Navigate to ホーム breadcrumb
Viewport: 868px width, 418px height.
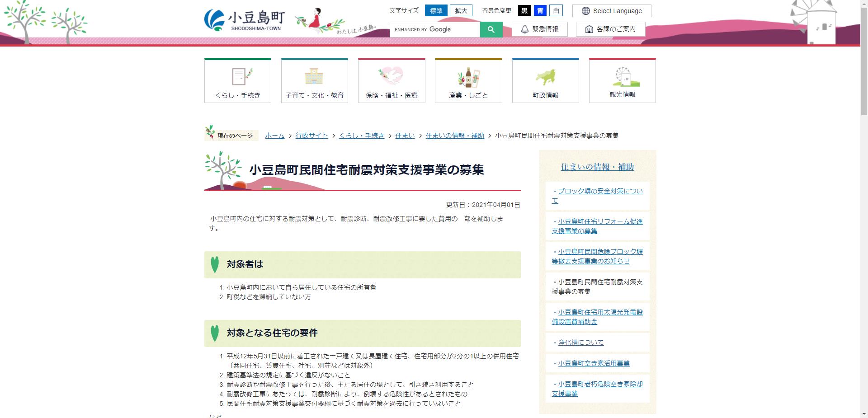pyautogui.click(x=274, y=136)
